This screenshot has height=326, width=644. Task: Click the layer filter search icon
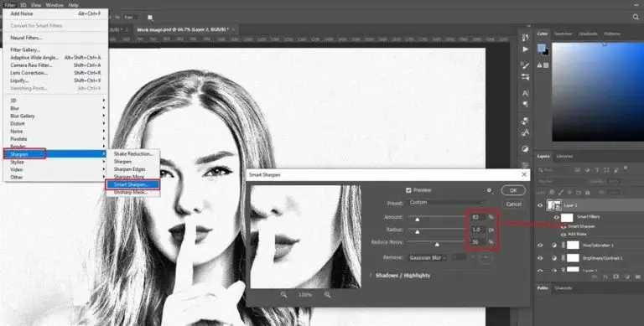pos(541,170)
